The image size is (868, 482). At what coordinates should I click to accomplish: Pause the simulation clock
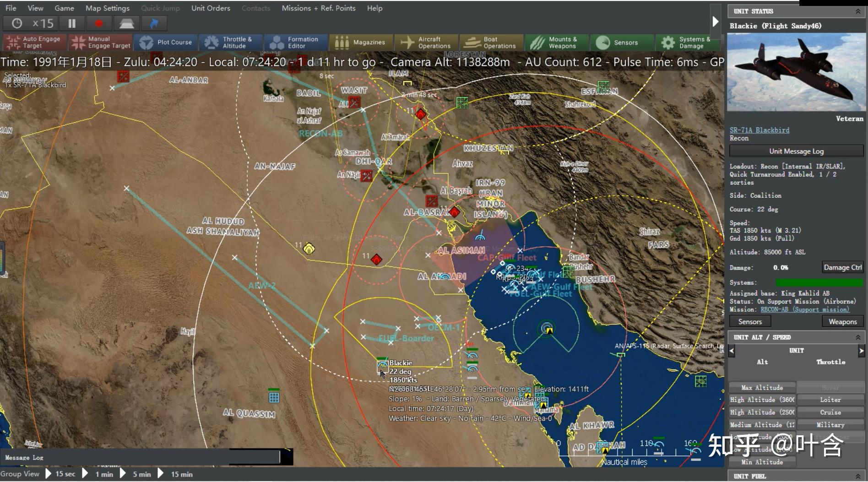[71, 23]
